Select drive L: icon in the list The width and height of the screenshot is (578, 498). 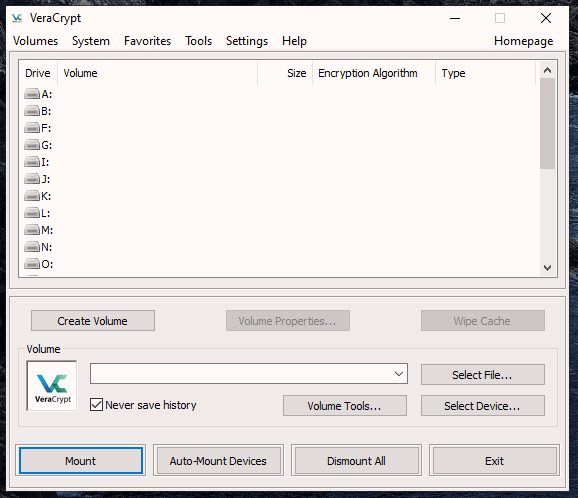(32, 213)
